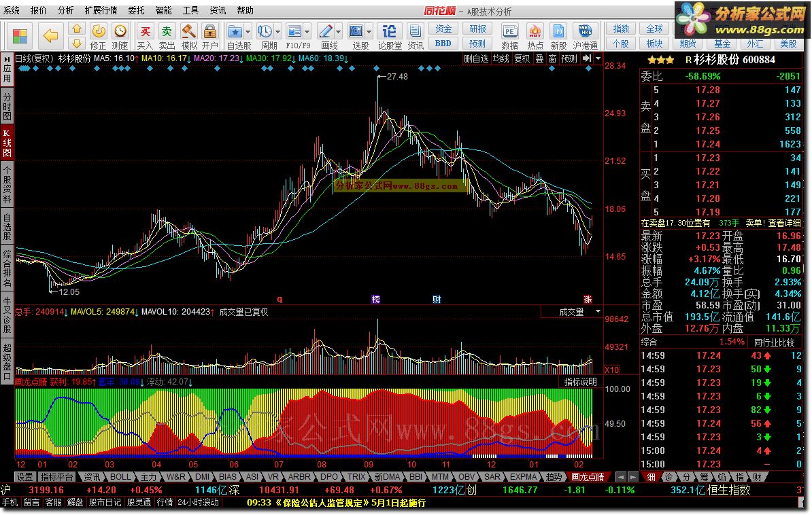
Task: Click 股市日记 in bottom status bar
Action: (105, 502)
